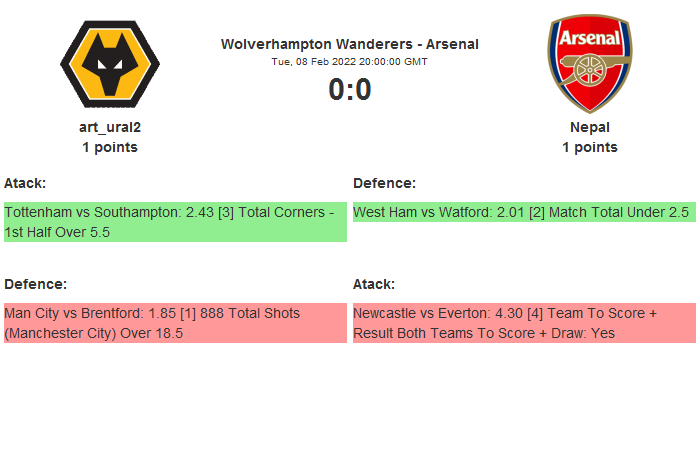This screenshot has height=460, width=700.
Task: Click the points total under art_ural2
Action: [x=110, y=147]
